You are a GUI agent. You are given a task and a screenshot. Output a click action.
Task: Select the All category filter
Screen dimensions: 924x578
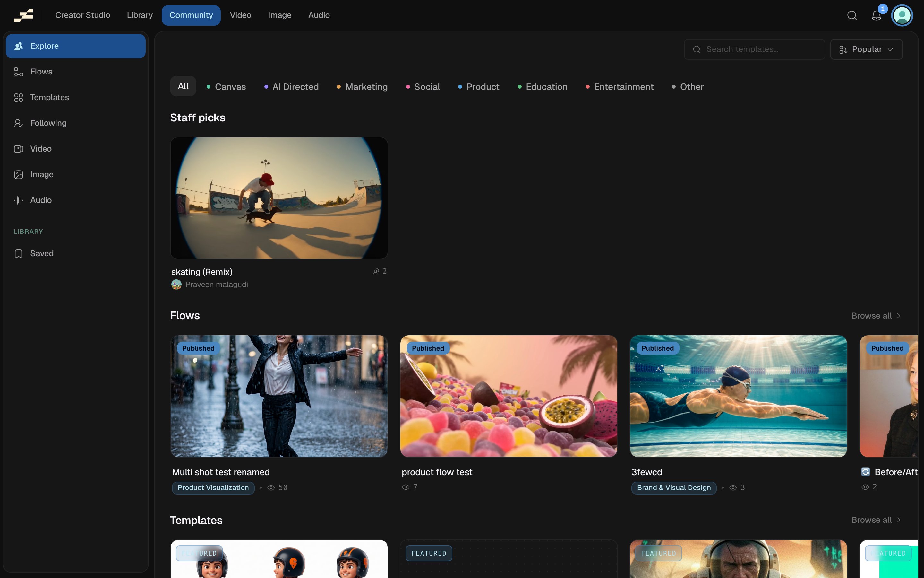coord(183,86)
